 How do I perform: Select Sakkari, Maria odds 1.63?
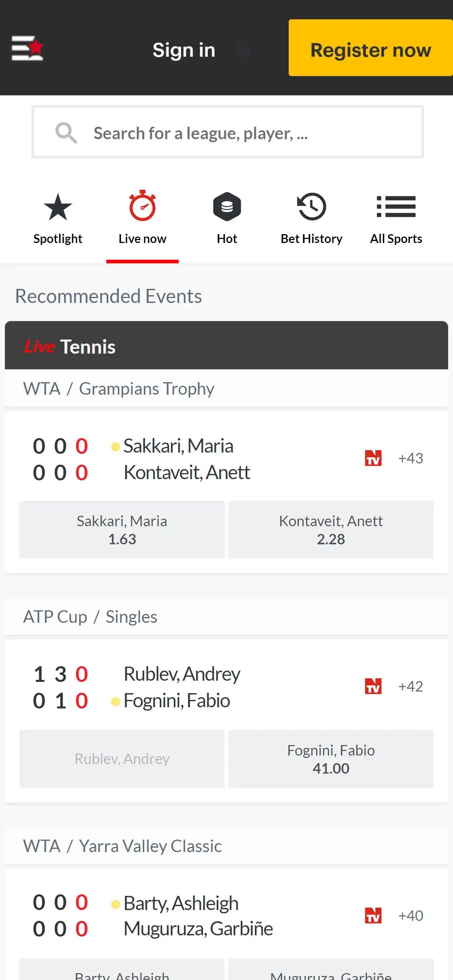[122, 530]
